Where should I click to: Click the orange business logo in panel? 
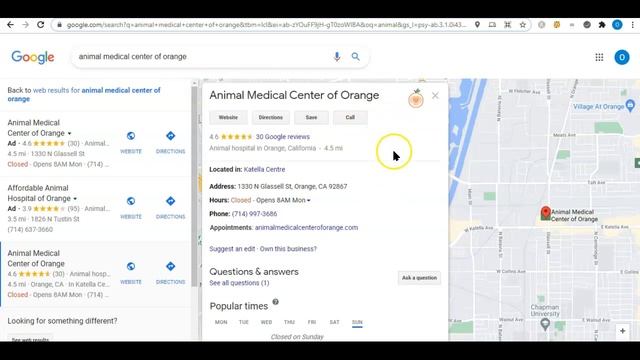pyautogui.click(x=416, y=99)
